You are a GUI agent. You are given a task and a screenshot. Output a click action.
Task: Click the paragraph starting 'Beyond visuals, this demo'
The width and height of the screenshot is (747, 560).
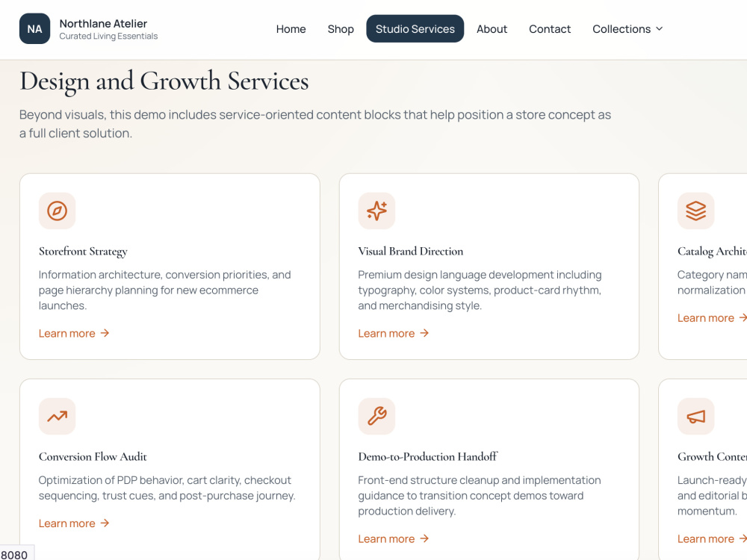click(315, 124)
